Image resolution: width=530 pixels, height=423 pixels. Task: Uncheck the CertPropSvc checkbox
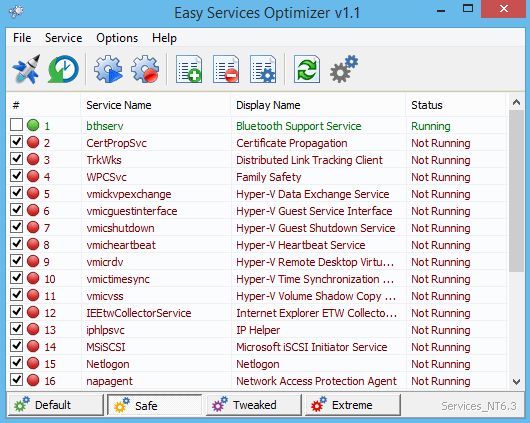[x=16, y=142]
